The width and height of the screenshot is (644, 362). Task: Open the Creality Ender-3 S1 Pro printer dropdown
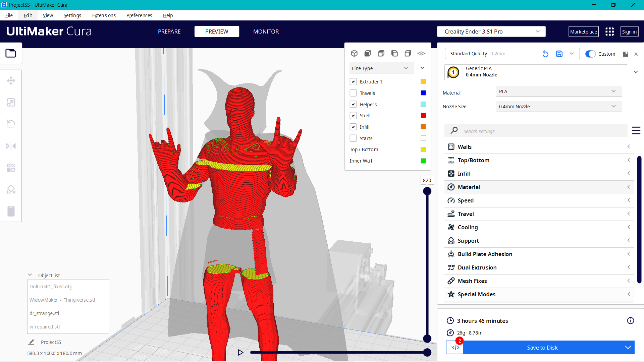point(491,32)
